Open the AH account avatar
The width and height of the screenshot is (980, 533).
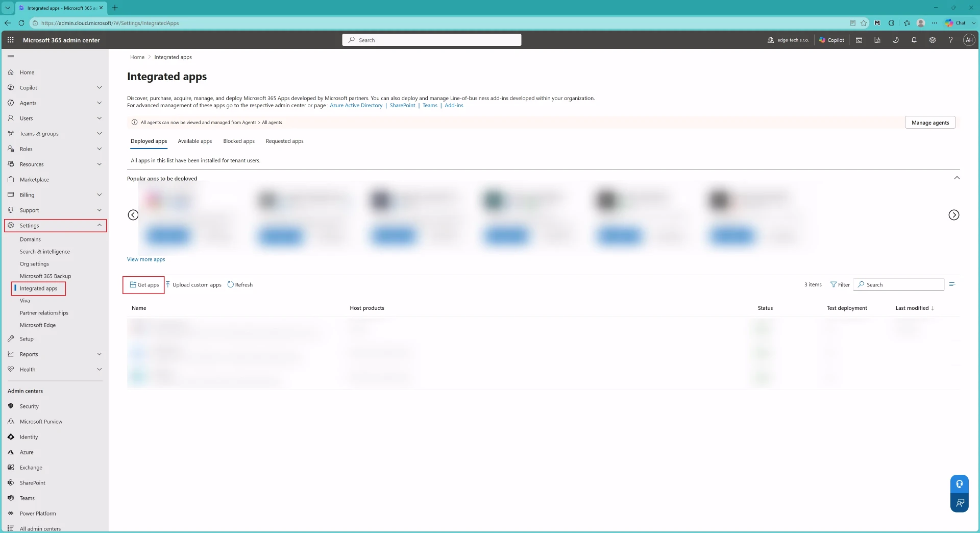[969, 40]
